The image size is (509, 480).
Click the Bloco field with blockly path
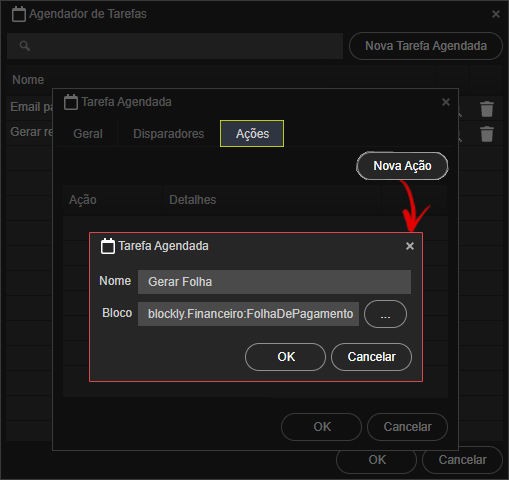coord(248,314)
